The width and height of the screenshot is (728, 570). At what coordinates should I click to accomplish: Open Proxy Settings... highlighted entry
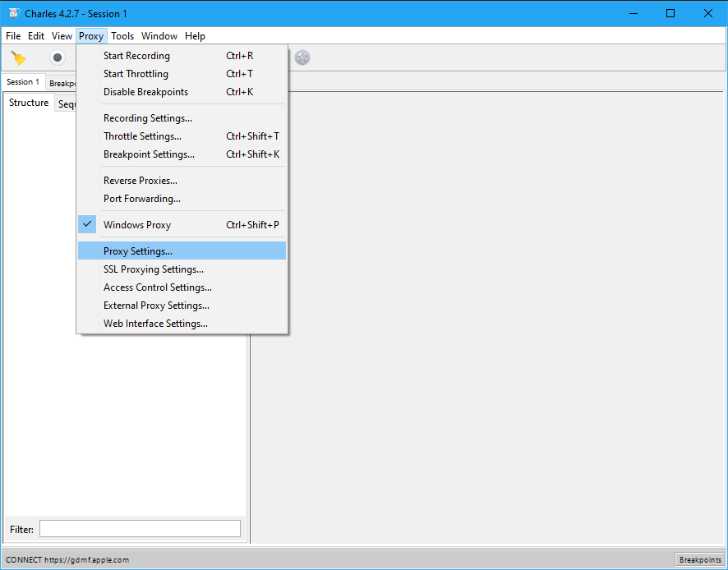[182, 251]
